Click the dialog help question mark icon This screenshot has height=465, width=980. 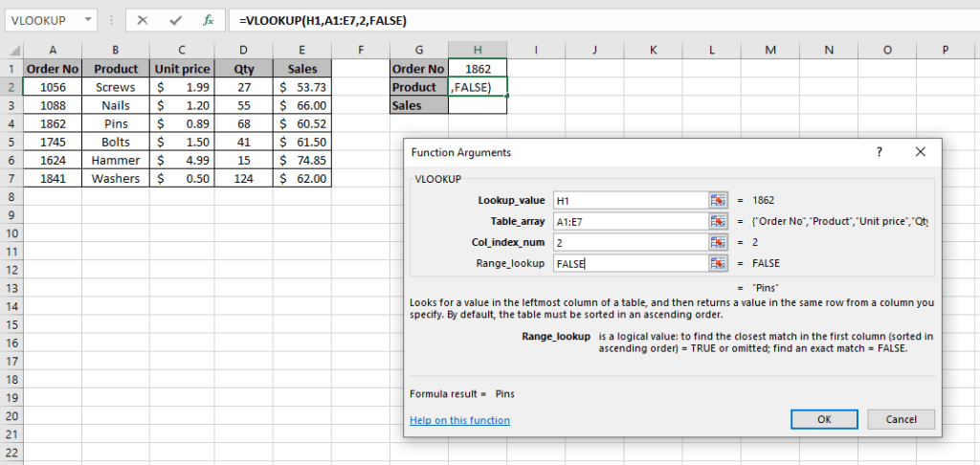tap(879, 152)
